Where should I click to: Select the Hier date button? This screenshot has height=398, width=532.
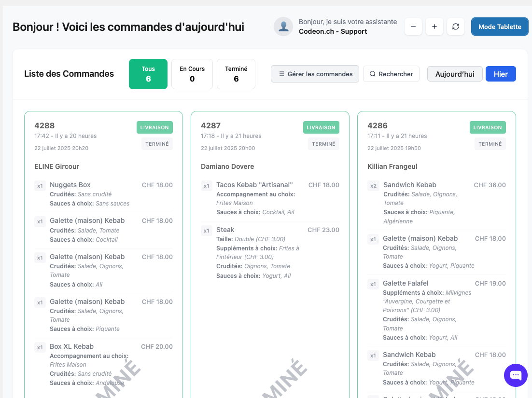501,74
